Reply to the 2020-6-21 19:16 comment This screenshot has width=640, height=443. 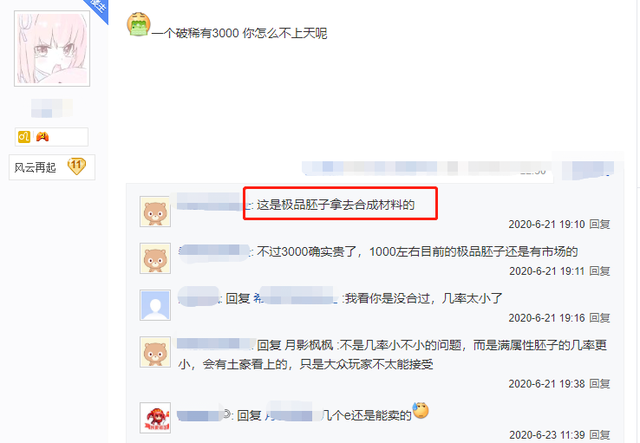(x=600, y=318)
